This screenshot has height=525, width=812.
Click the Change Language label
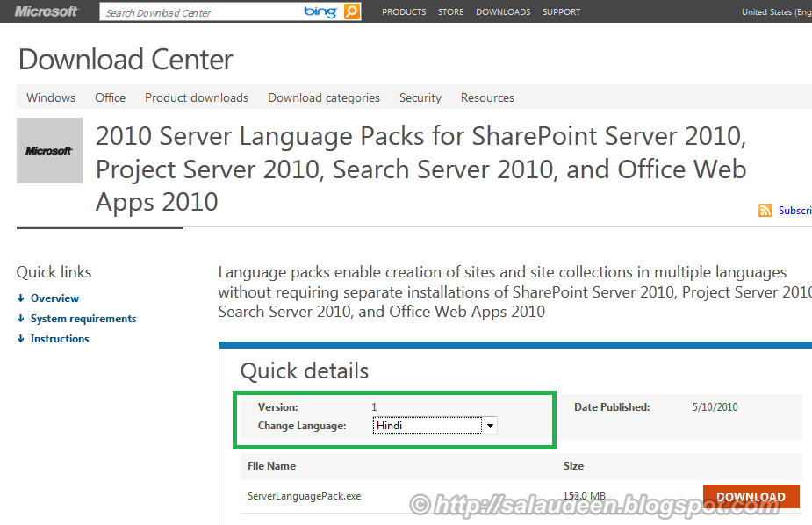coord(302,426)
